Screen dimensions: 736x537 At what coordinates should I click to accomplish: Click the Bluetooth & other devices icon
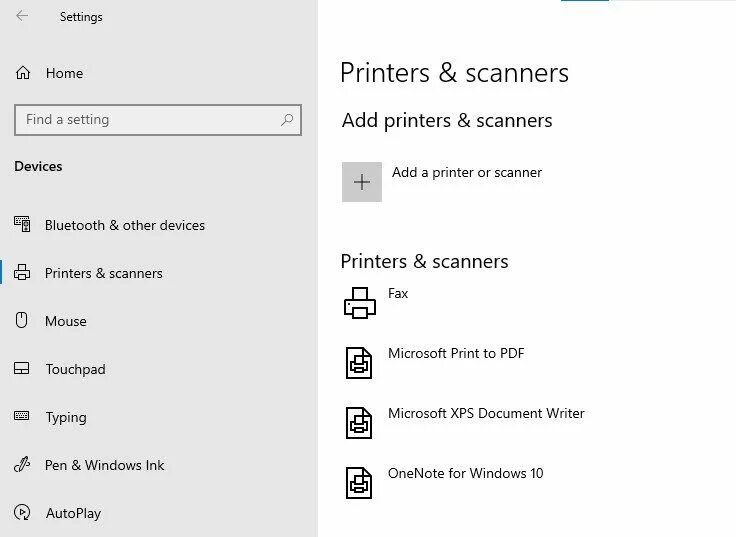coord(22,224)
